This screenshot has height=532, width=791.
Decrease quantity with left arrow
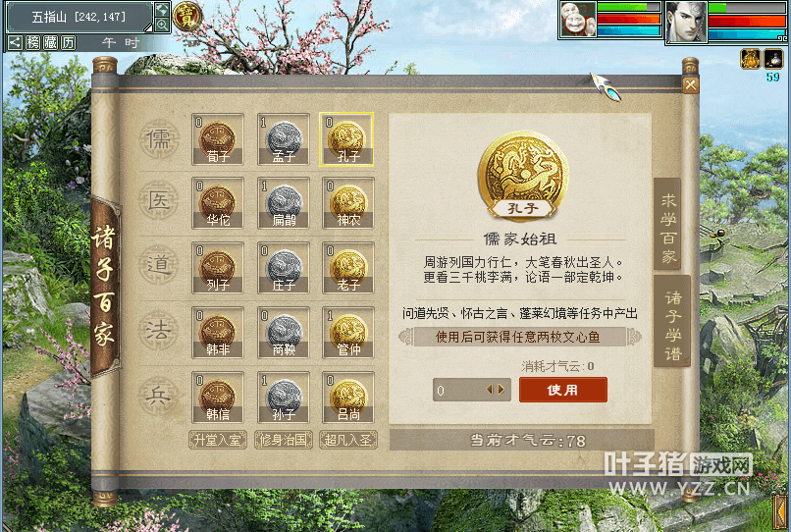[489, 390]
